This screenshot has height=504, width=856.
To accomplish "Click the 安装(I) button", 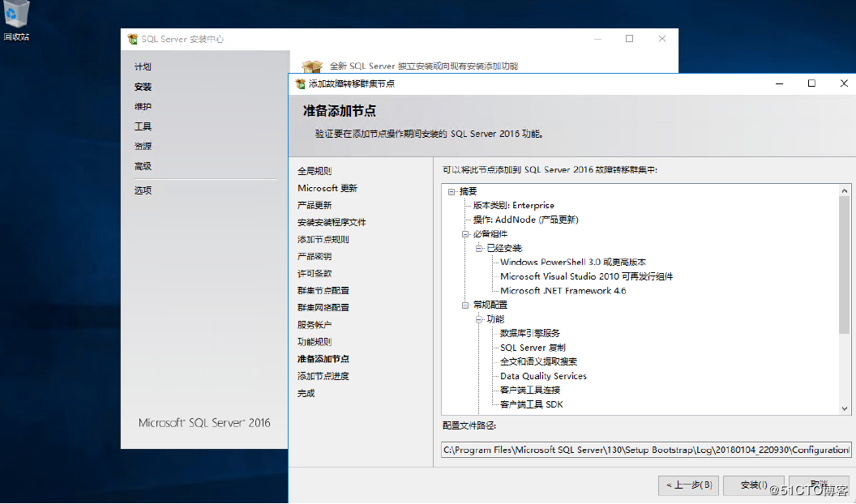I will point(753,485).
